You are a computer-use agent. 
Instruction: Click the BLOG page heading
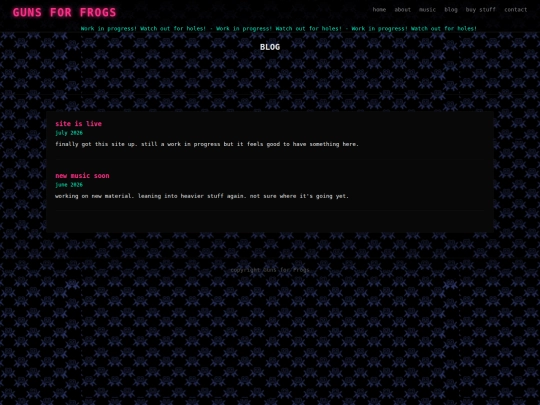click(x=270, y=47)
